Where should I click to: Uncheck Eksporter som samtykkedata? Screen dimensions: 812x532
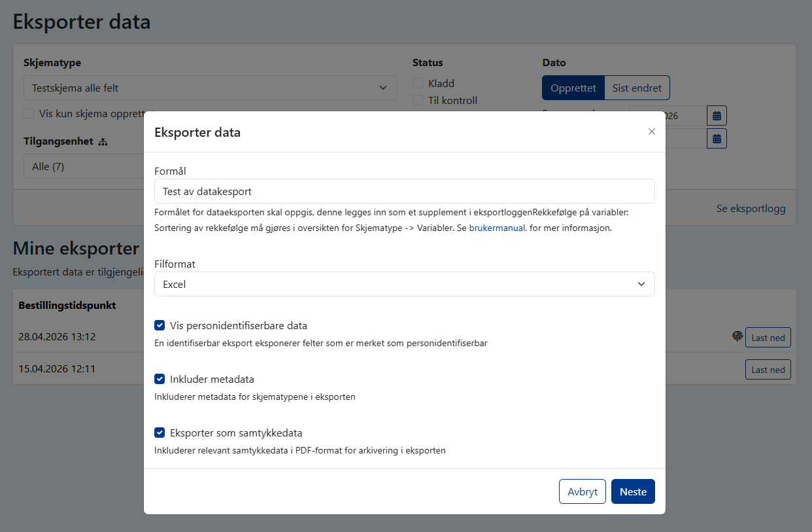160,433
